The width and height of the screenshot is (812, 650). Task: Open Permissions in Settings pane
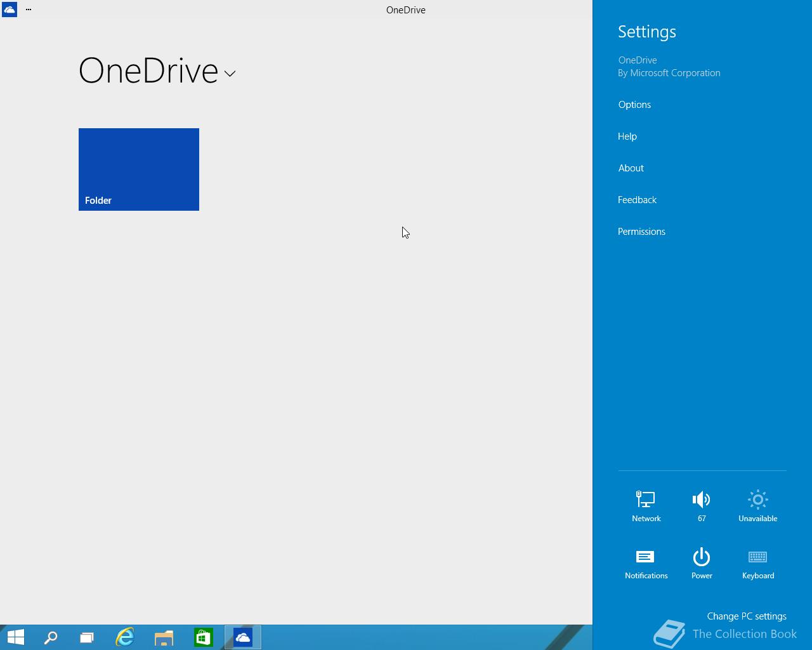click(641, 232)
